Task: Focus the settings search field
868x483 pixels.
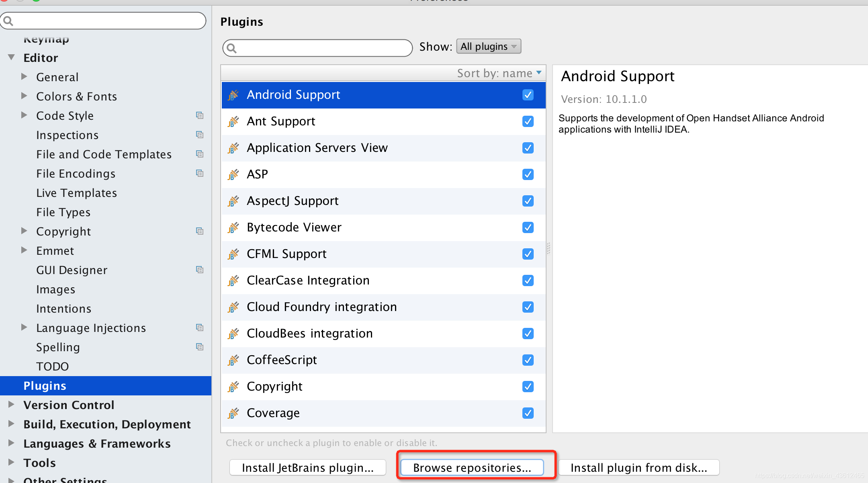Action: tap(103, 21)
